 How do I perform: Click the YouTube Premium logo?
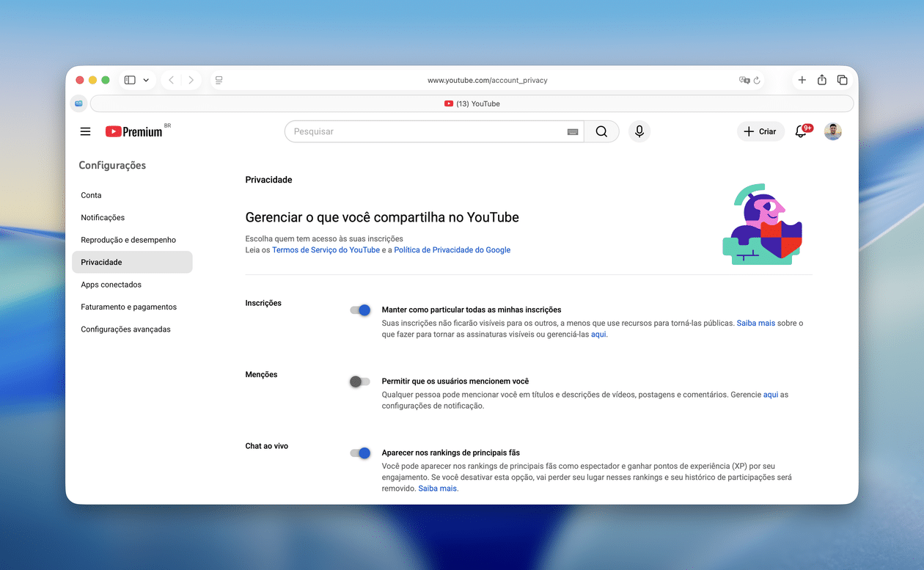click(x=134, y=132)
